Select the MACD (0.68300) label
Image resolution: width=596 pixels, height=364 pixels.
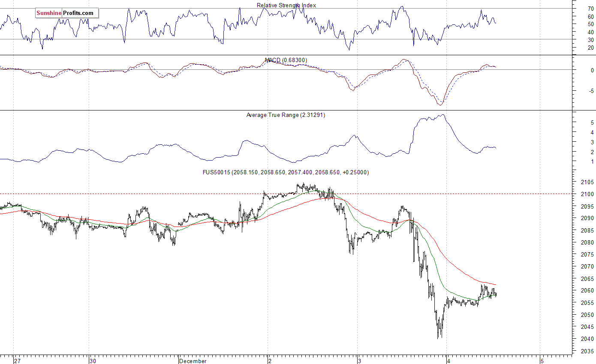click(286, 60)
